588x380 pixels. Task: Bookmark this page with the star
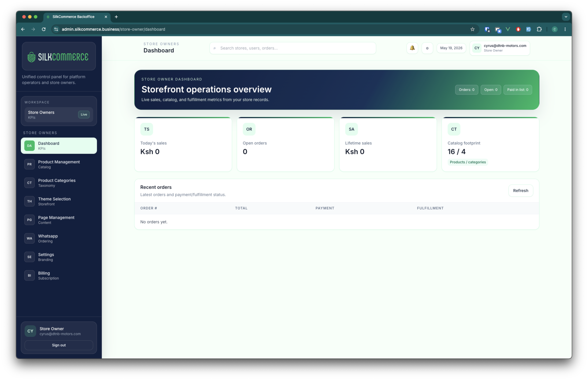[472, 29]
